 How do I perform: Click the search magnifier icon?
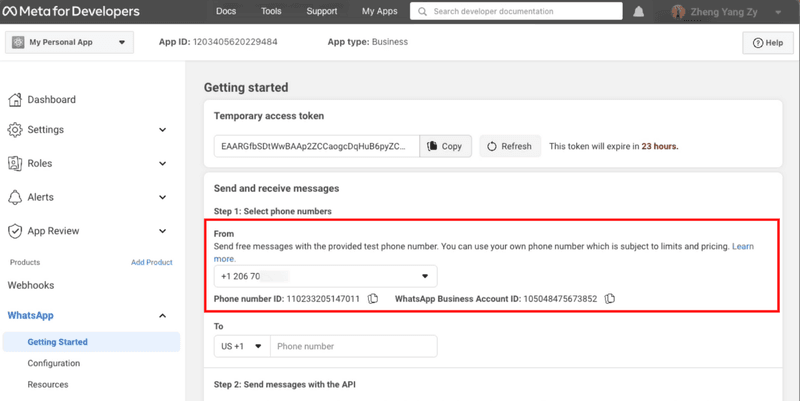click(x=422, y=11)
